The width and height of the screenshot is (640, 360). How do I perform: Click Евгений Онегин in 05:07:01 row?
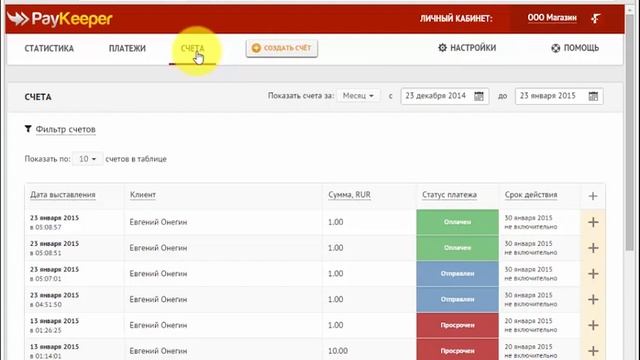(x=158, y=273)
